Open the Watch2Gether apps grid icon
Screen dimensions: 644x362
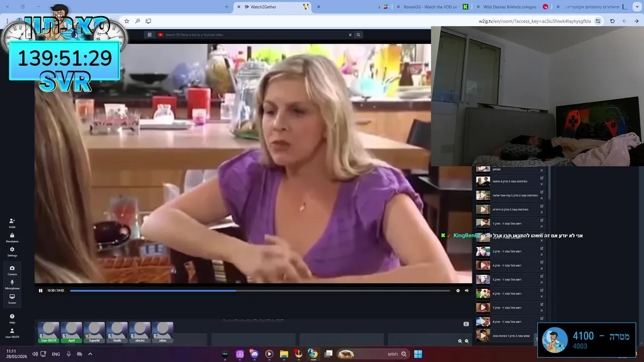click(149, 35)
